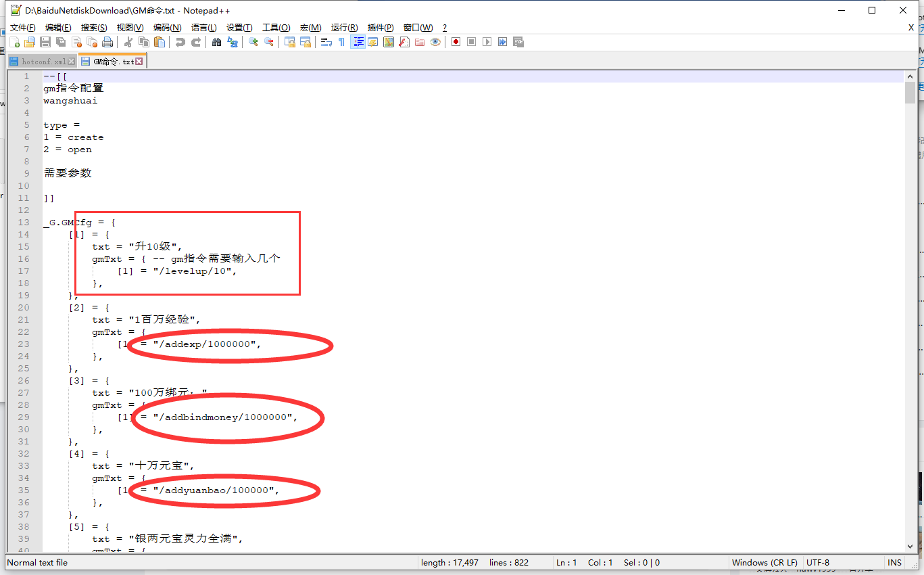Click the Print toolbar icon
Screen dimensions: 924x575
[107, 42]
